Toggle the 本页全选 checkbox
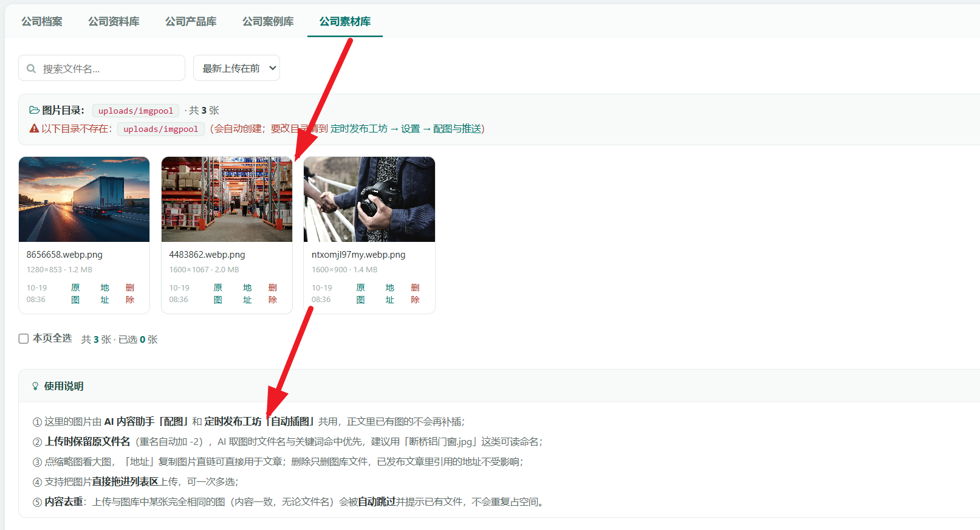Image resolution: width=980 pixels, height=530 pixels. [24, 339]
